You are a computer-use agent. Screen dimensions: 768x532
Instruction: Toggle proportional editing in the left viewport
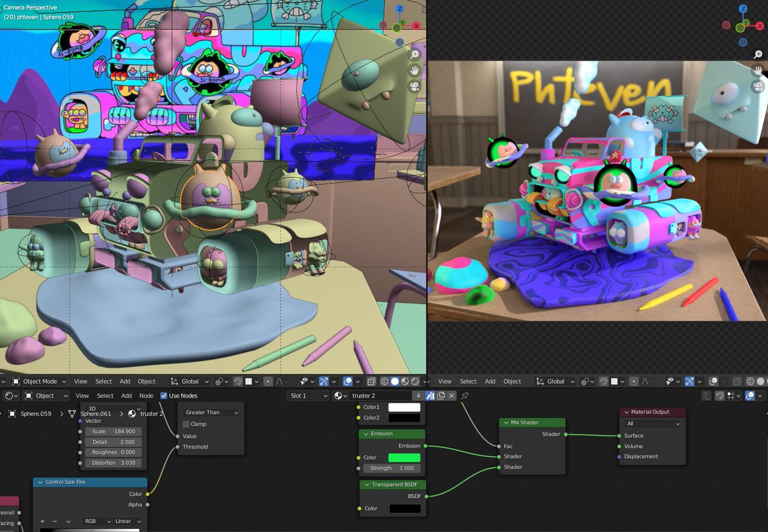268,382
